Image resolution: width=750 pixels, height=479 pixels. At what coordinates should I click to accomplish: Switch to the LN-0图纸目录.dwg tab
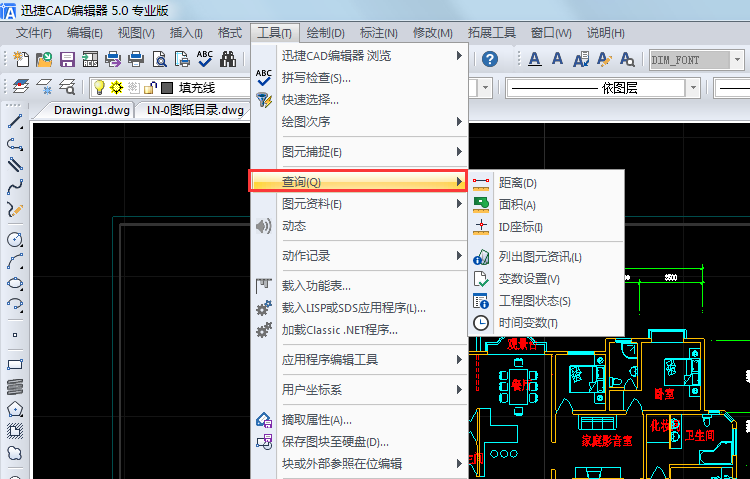point(195,110)
